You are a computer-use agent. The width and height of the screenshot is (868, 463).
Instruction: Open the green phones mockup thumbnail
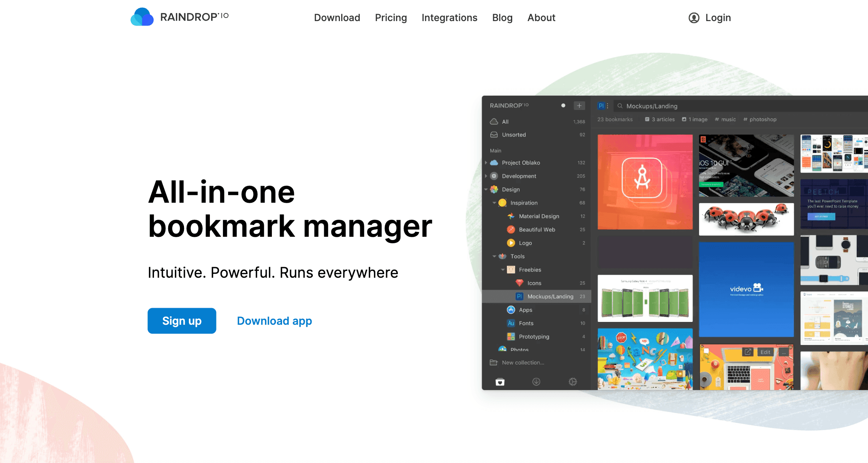click(645, 298)
